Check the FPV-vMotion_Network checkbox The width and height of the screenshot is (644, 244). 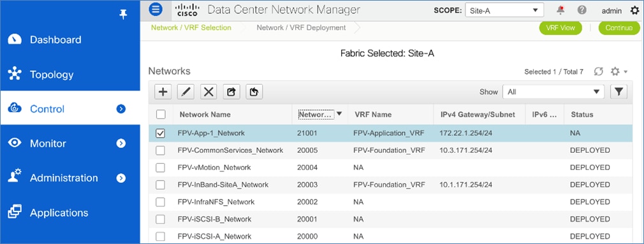(161, 168)
